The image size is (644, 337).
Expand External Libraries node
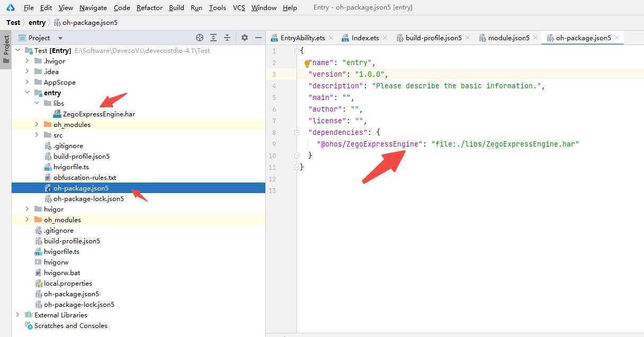tap(17, 315)
